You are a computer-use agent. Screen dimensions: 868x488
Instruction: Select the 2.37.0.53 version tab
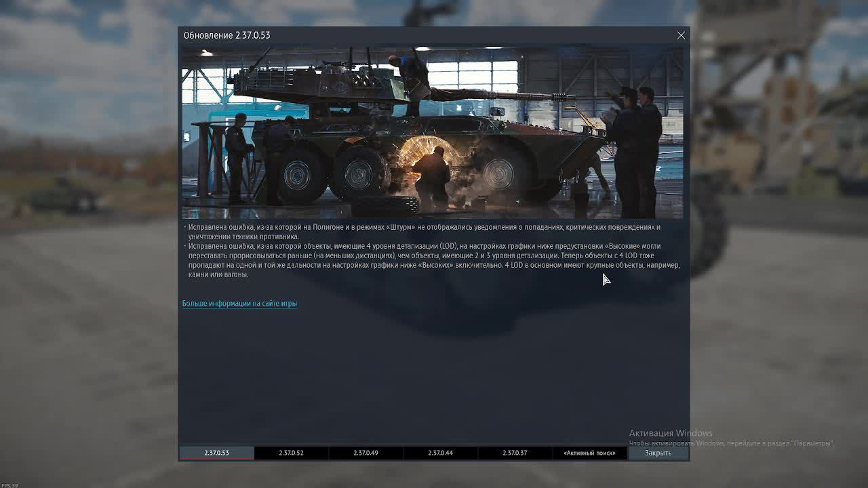[216, 453]
